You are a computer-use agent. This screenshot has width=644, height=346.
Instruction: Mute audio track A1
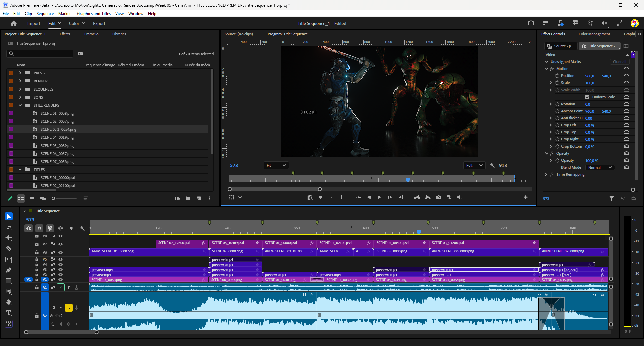click(x=61, y=287)
